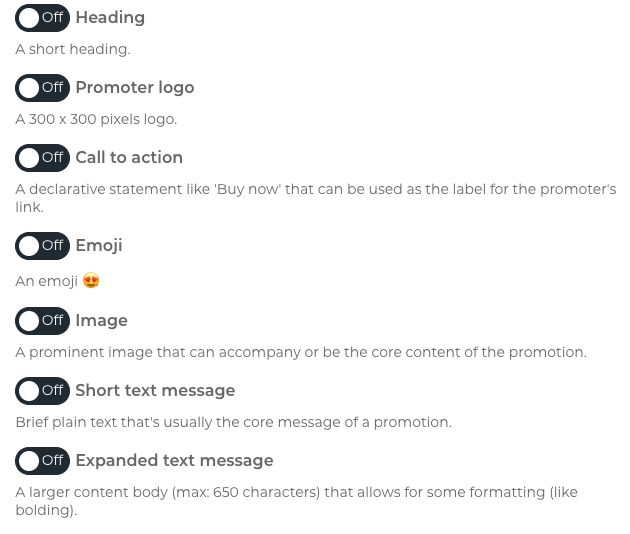
Task: Click the Image label text
Action: pyautogui.click(x=102, y=321)
